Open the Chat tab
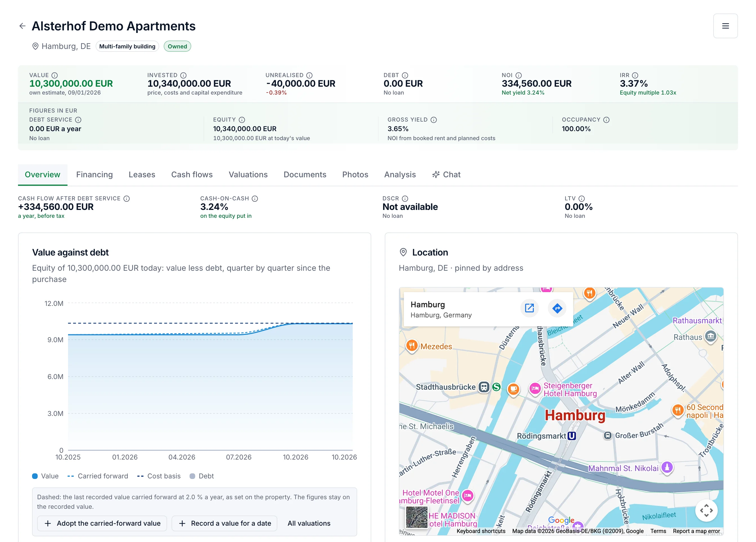This screenshot has height=542, width=756. 446,175
